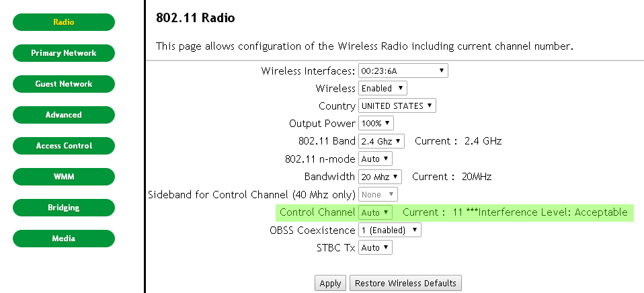
Task: Go to the Bridging page
Action: [64, 208]
